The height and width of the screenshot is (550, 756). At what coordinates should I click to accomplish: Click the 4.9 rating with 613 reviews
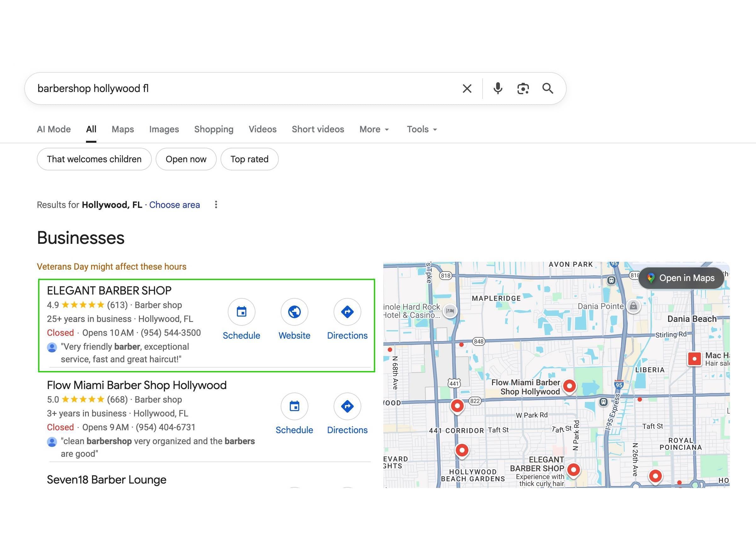pyautogui.click(x=87, y=305)
